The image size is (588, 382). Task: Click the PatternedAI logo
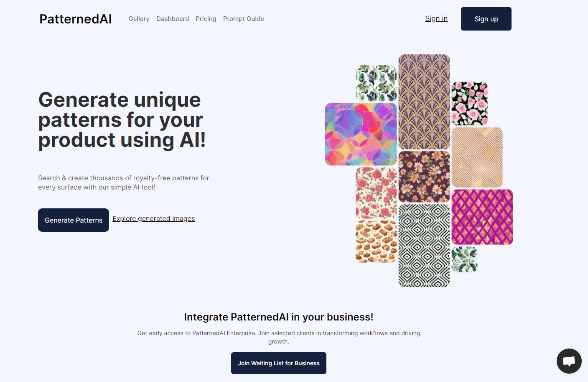76,19
